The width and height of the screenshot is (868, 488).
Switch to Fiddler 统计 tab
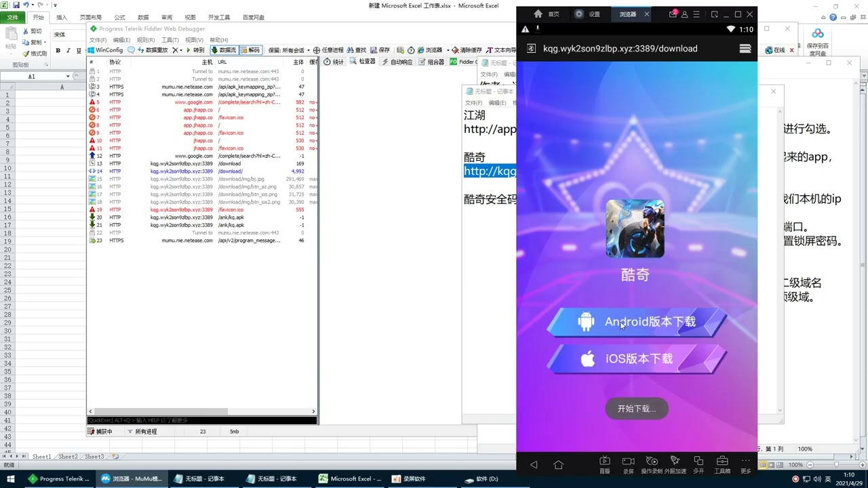[x=334, y=62]
